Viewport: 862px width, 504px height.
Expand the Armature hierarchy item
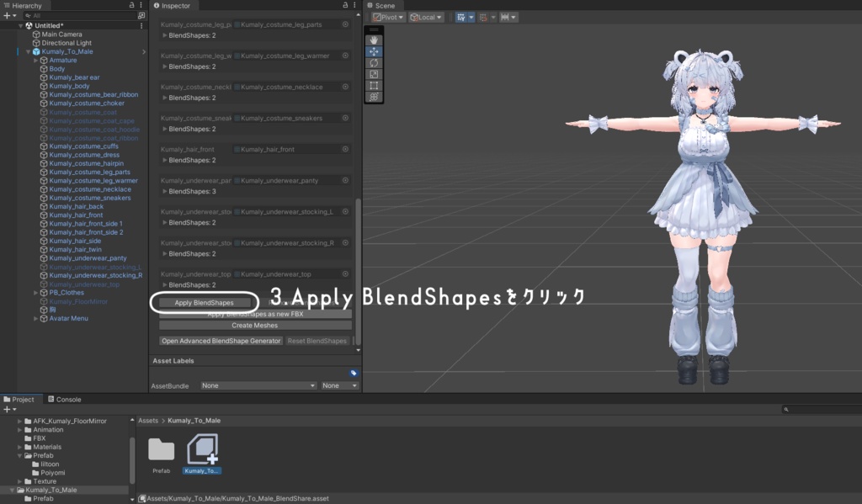pyautogui.click(x=36, y=61)
